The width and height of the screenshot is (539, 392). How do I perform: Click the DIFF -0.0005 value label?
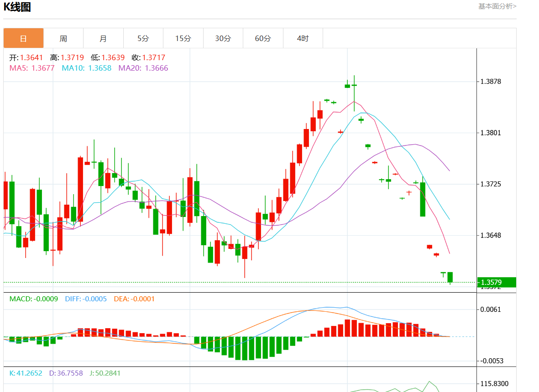pos(86,299)
